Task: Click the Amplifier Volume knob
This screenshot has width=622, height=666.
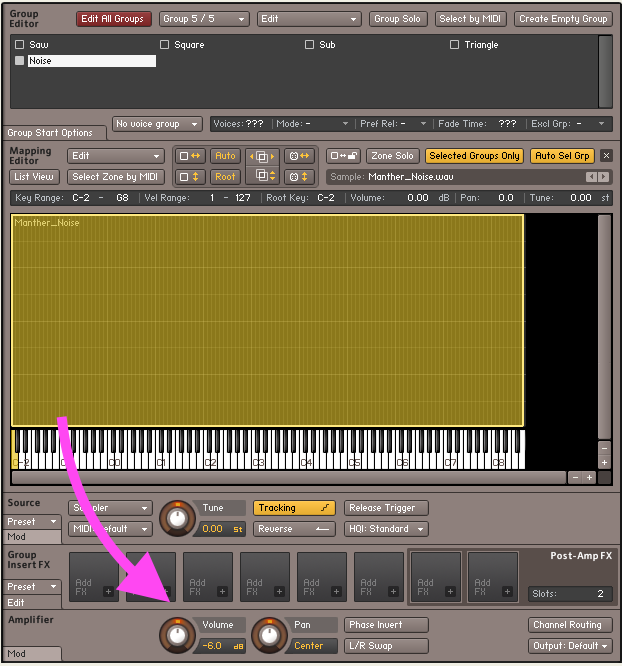Action: tap(178, 634)
